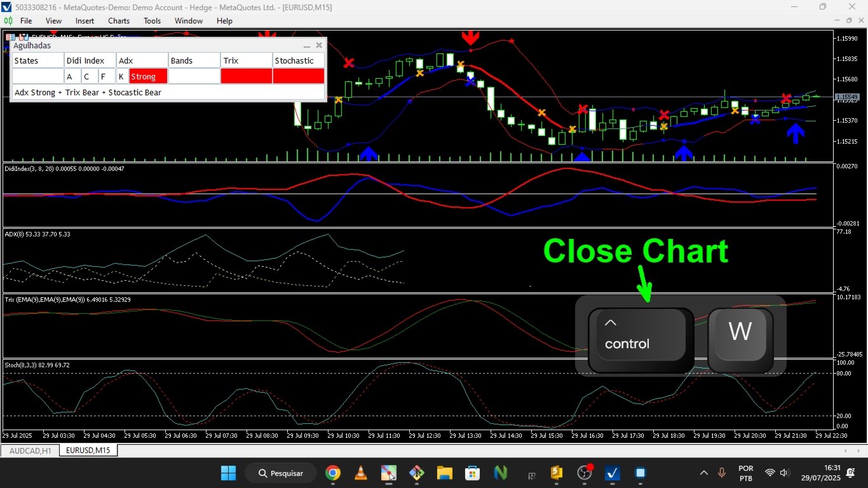The width and height of the screenshot is (868, 488).
Task: Click the MetaTrader 5 taskbar icon
Action: click(x=612, y=473)
